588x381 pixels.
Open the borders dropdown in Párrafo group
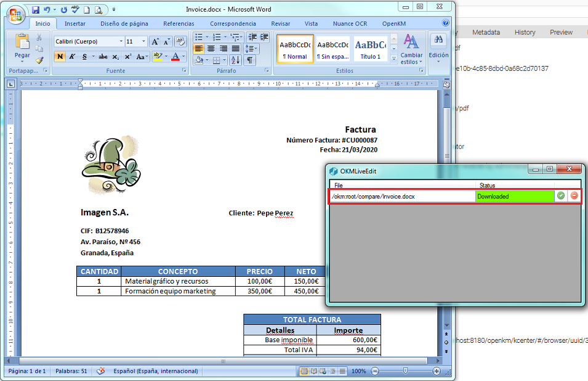click(225, 60)
